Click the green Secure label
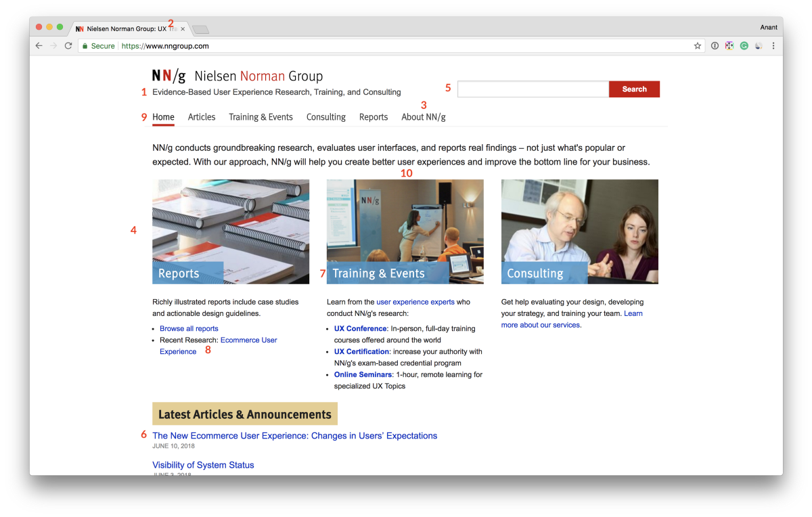This screenshot has height=517, width=812. (x=103, y=46)
